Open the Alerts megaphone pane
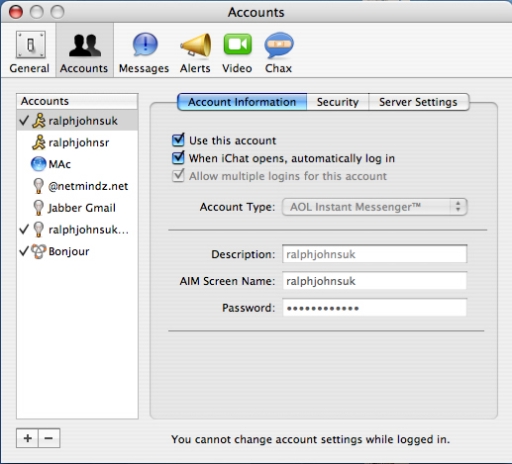Screen dimensions: 512x464 [195, 52]
